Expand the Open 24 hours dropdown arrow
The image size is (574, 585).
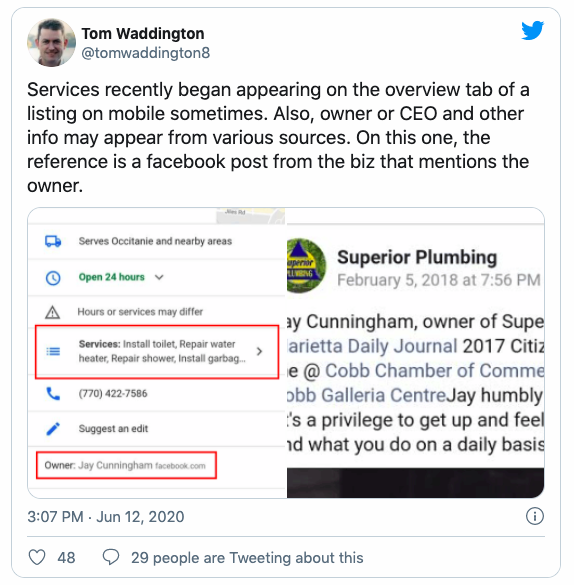pyautogui.click(x=159, y=277)
